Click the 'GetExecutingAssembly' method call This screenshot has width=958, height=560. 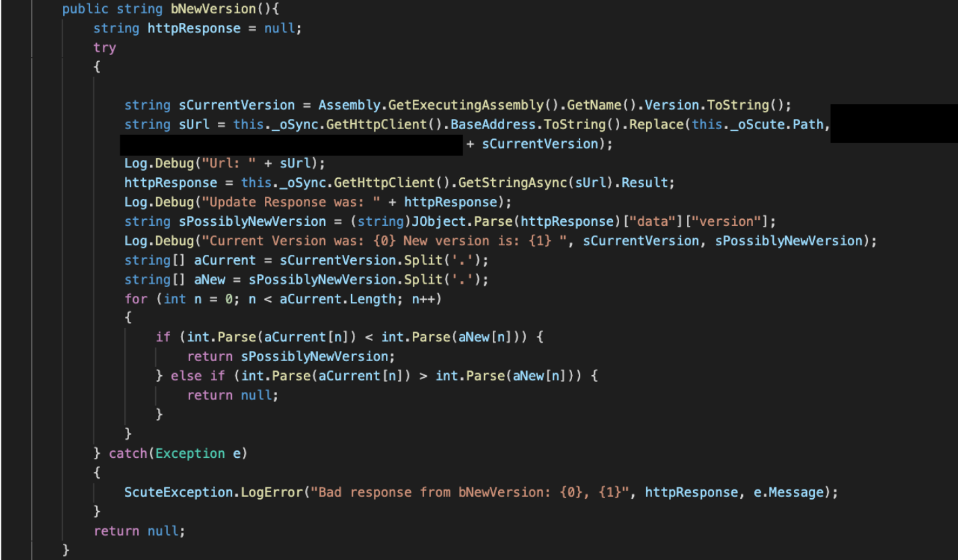pyautogui.click(x=466, y=106)
